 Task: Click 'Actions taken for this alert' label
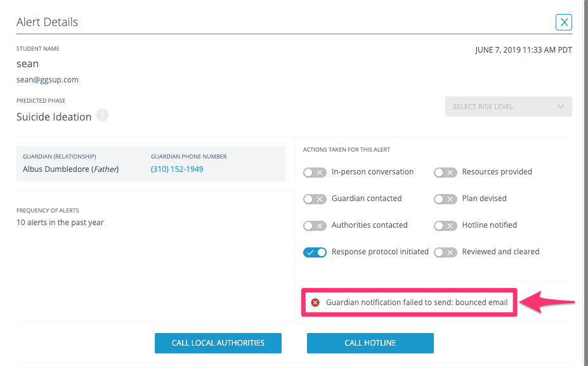point(346,150)
